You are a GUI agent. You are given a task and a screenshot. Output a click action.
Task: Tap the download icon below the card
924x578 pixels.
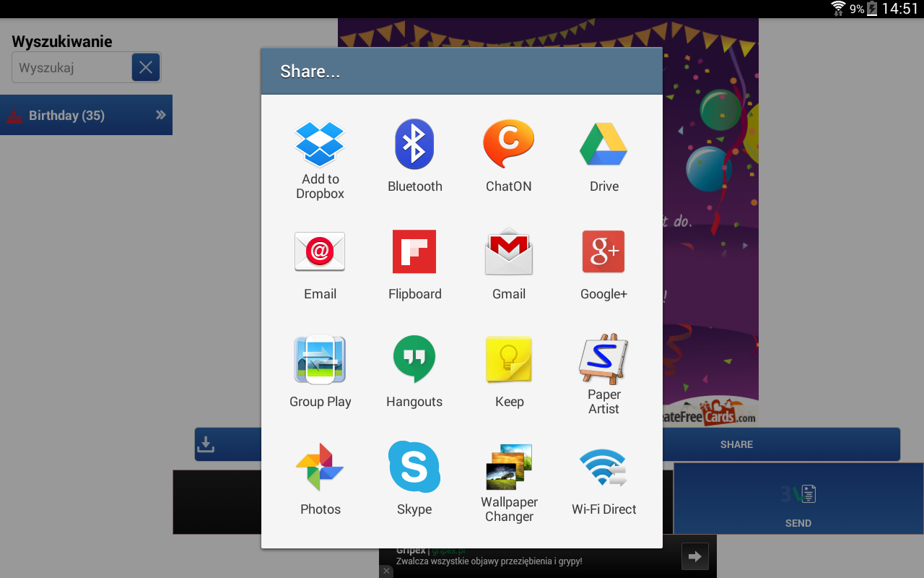click(x=206, y=444)
